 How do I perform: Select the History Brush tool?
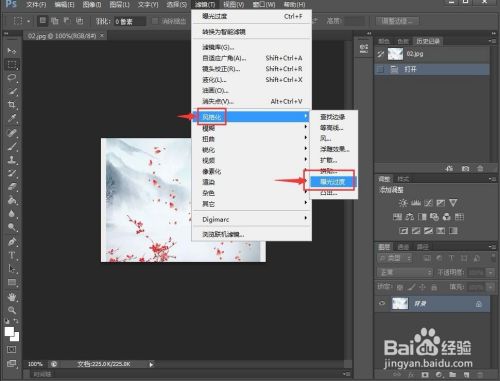[x=12, y=173]
